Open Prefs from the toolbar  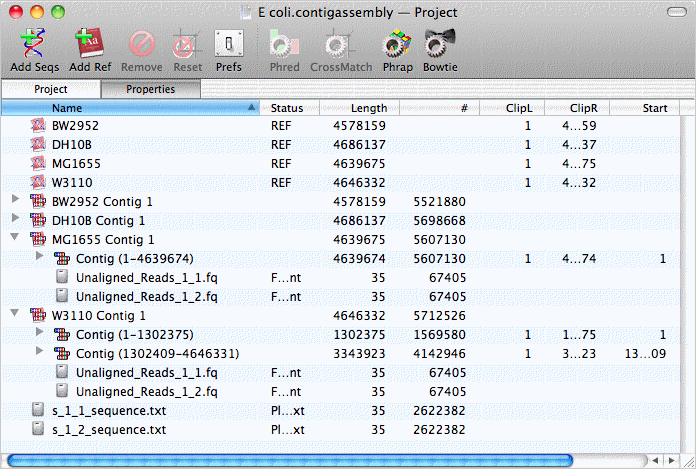pos(229,43)
